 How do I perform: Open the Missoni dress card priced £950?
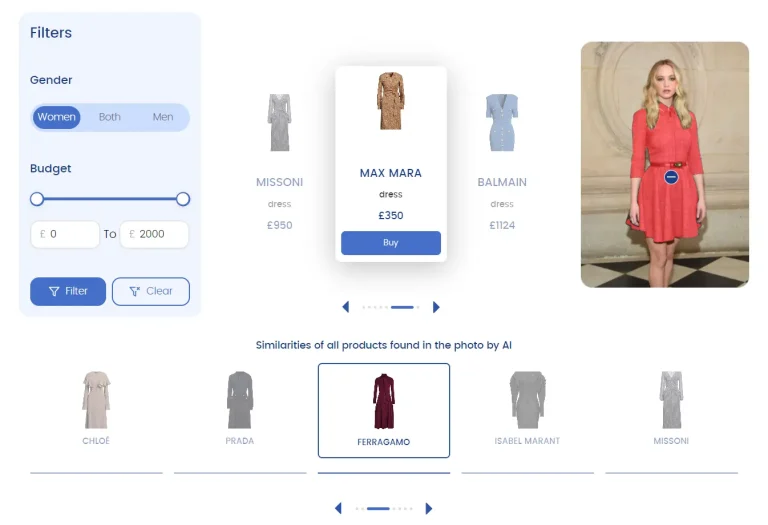click(280, 162)
